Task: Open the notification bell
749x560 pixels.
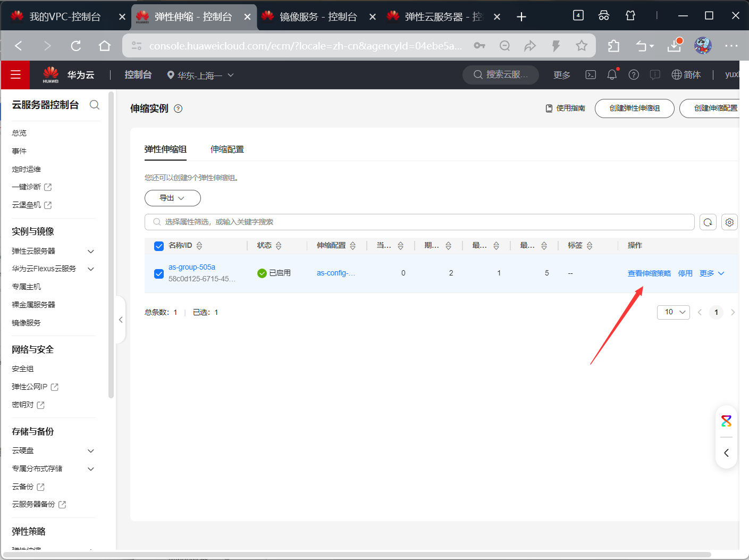Action: (x=612, y=74)
